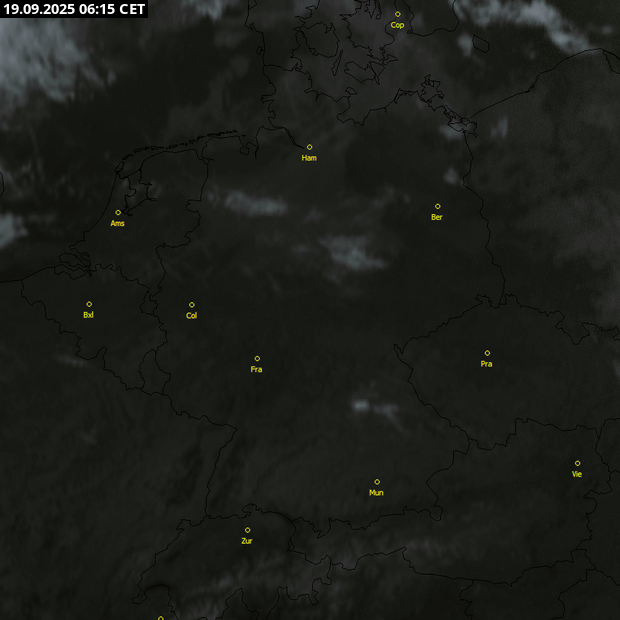
Task: Click the Vienna city marker
Action: coord(578,463)
